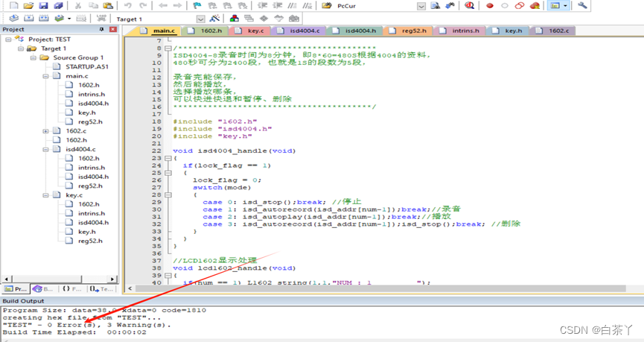The image size is (644, 342).
Task: Click the Save file toolbar icon
Action: [45, 5]
